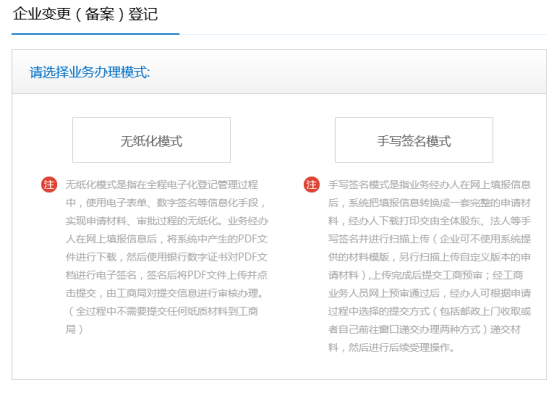Click the line 击提交，由工商局对提交信息进行审核办理。

[x=165, y=293]
